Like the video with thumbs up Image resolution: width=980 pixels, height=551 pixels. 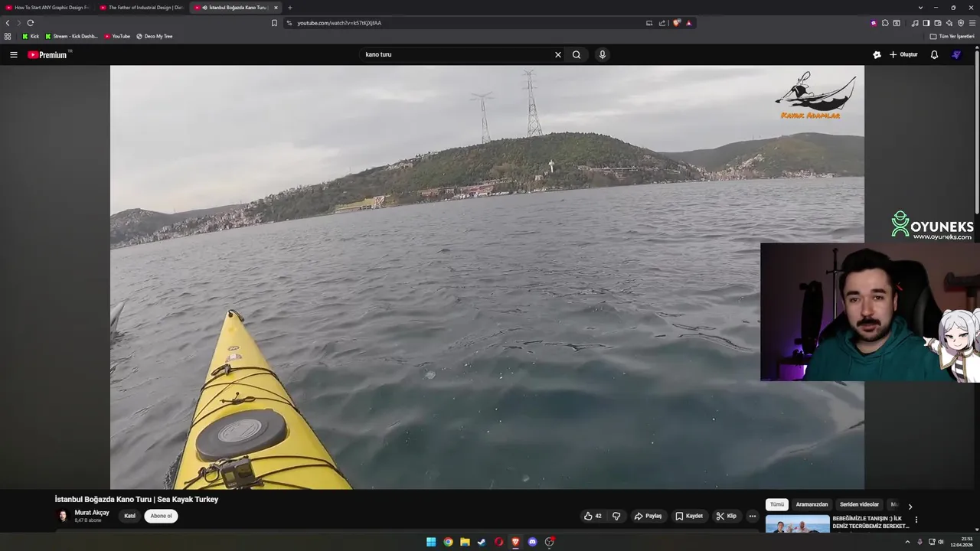click(593, 516)
